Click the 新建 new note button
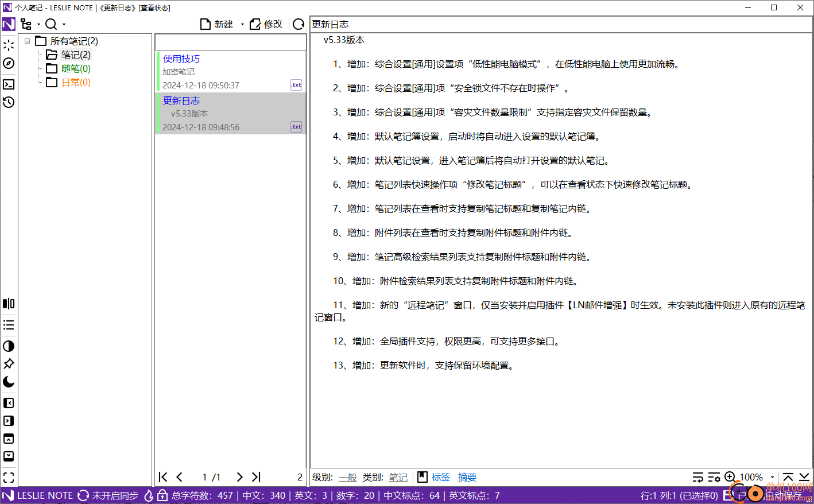 tap(217, 24)
